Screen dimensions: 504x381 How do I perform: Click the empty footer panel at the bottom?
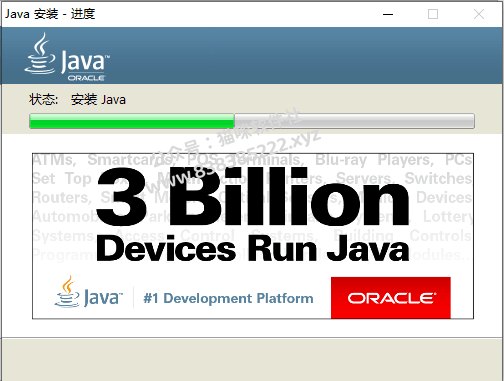(252, 359)
